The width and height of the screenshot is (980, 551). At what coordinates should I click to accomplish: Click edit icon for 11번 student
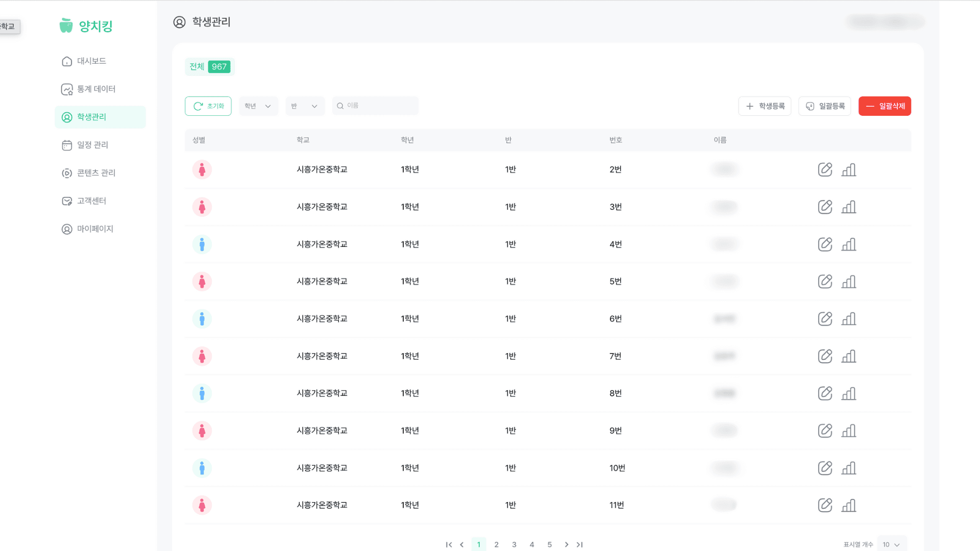pyautogui.click(x=825, y=505)
